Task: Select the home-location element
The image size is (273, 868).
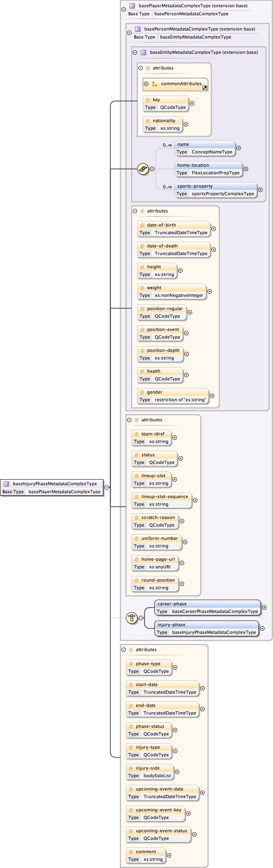Action: pos(208,165)
